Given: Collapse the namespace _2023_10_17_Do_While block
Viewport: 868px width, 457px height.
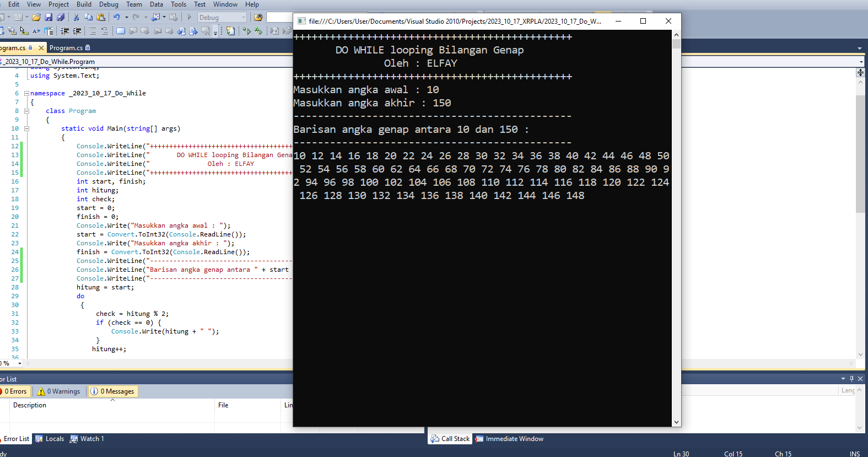Looking at the screenshot, I should click(26, 94).
